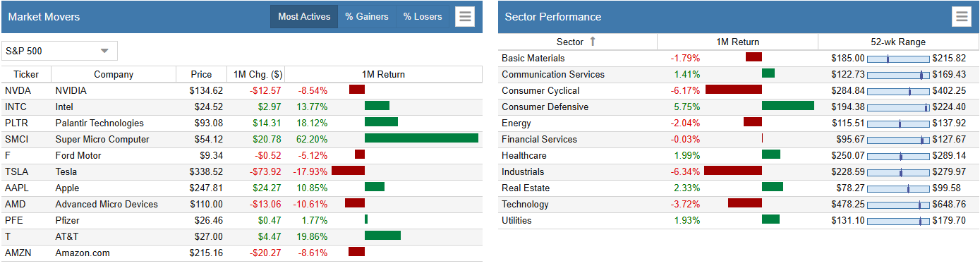
Task: Sort by the Company column header
Action: point(114,74)
